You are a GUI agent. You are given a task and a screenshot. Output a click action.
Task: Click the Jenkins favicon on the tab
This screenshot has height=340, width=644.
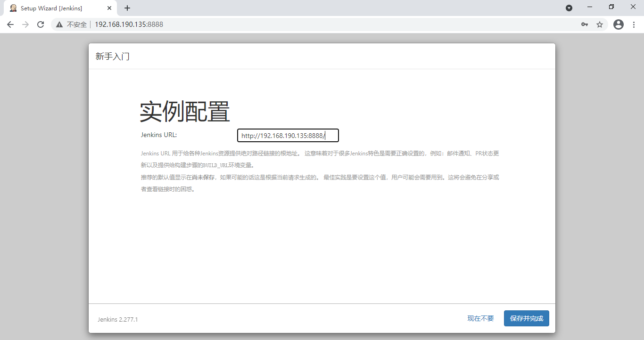pos(13,8)
